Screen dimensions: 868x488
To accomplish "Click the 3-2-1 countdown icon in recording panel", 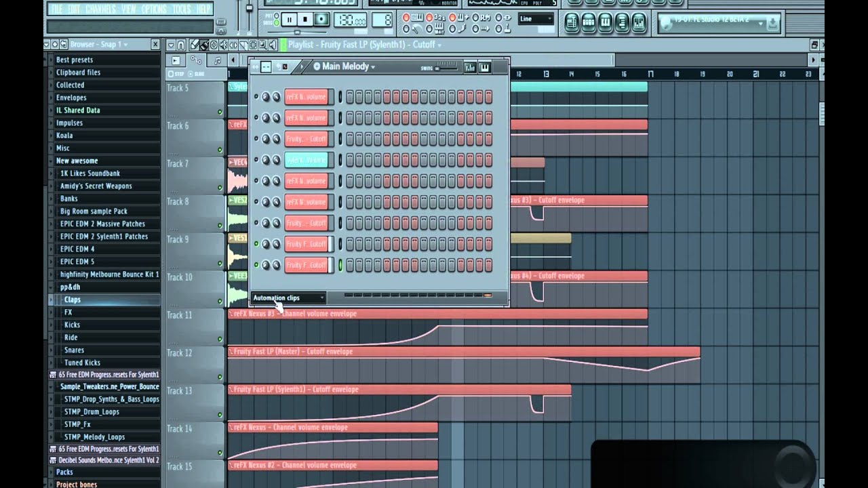I will pyautogui.click(x=439, y=18).
